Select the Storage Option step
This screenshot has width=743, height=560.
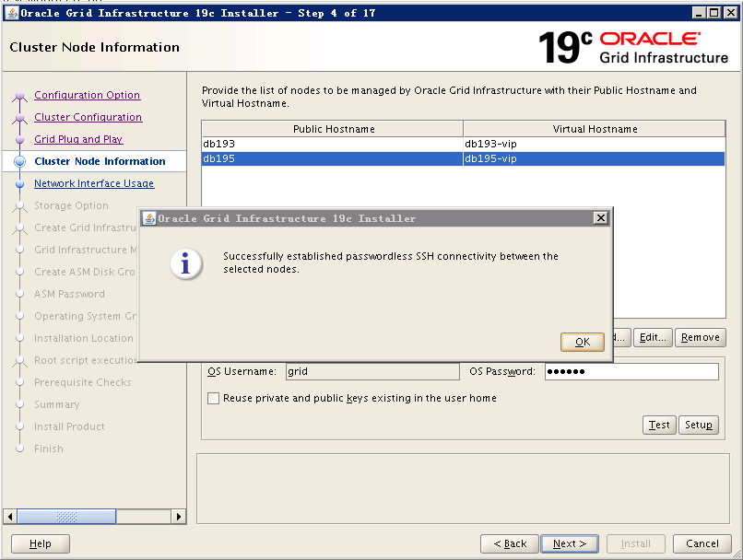(71, 205)
